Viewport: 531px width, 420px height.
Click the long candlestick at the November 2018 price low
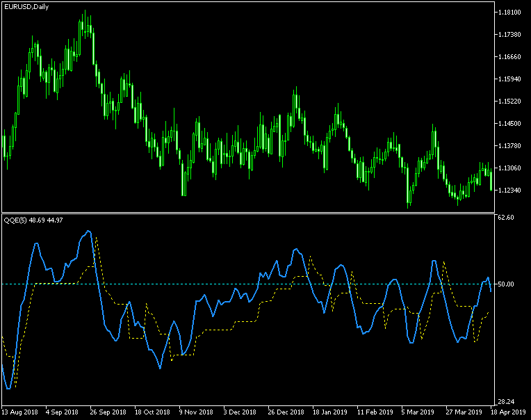(183, 178)
